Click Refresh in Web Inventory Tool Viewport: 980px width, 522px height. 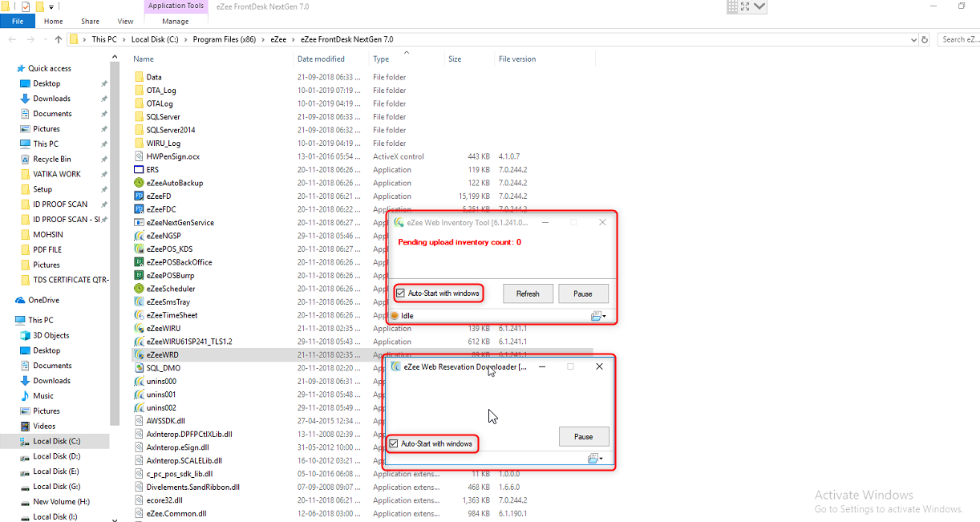[x=528, y=293]
